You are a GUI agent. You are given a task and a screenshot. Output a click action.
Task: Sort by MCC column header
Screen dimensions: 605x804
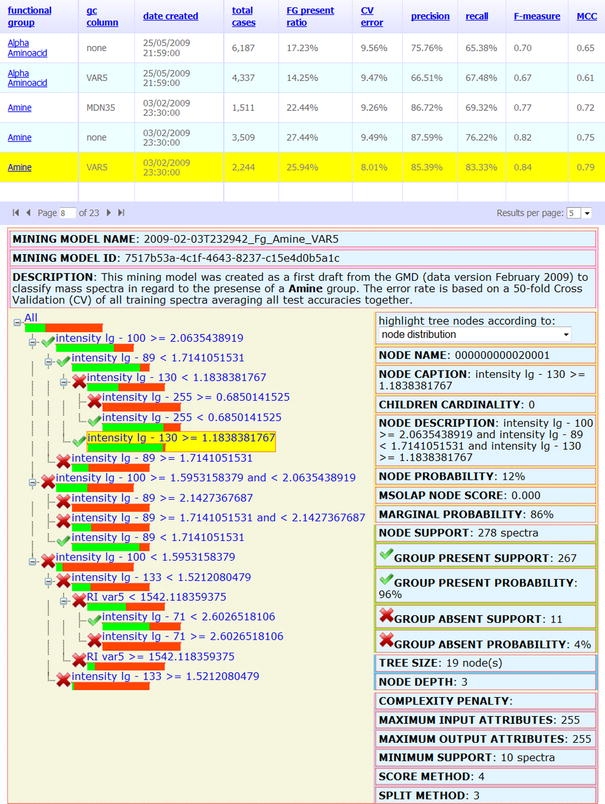tap(587, 16)
